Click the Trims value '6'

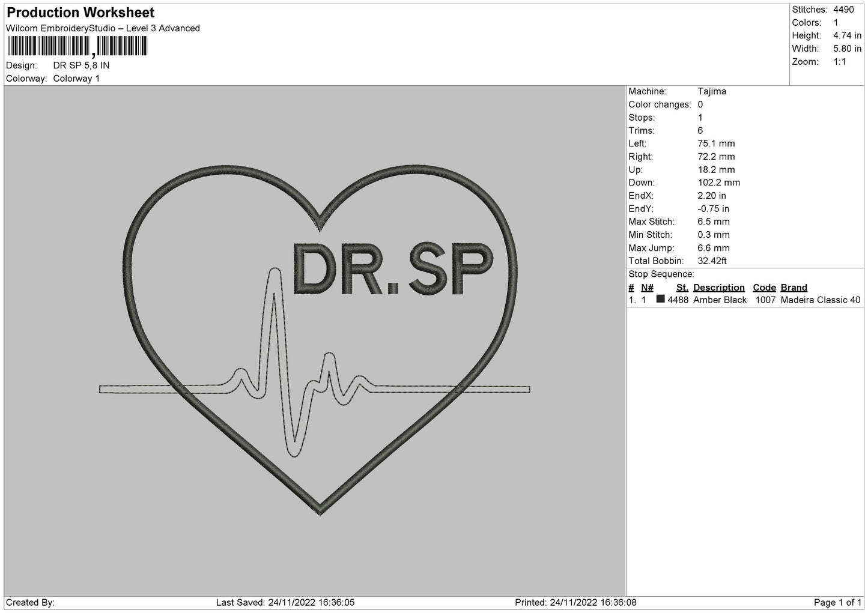[x=700, y=130]
